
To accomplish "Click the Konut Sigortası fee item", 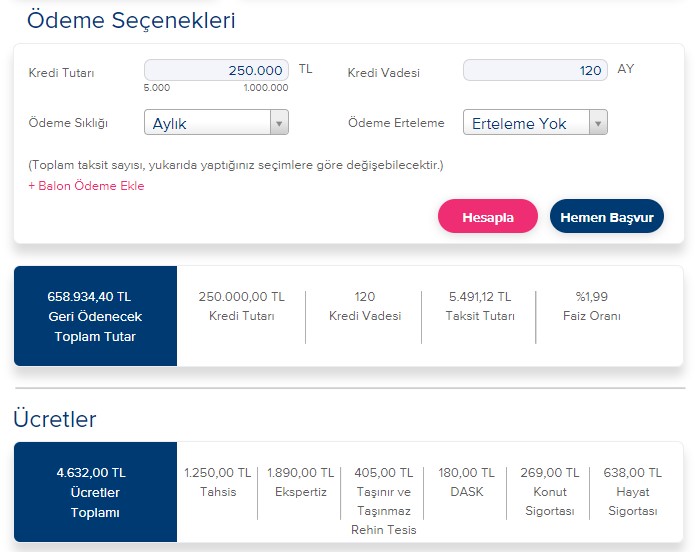I will 550,492.
